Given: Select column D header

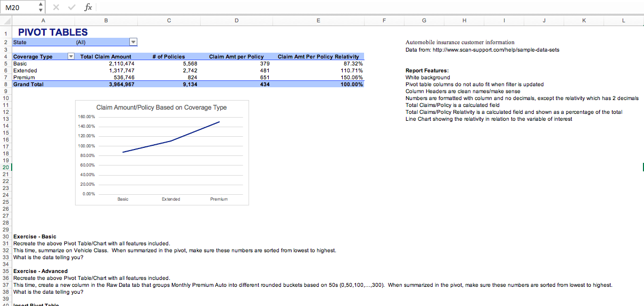Looking at the screenshot, I should point(236,21).
